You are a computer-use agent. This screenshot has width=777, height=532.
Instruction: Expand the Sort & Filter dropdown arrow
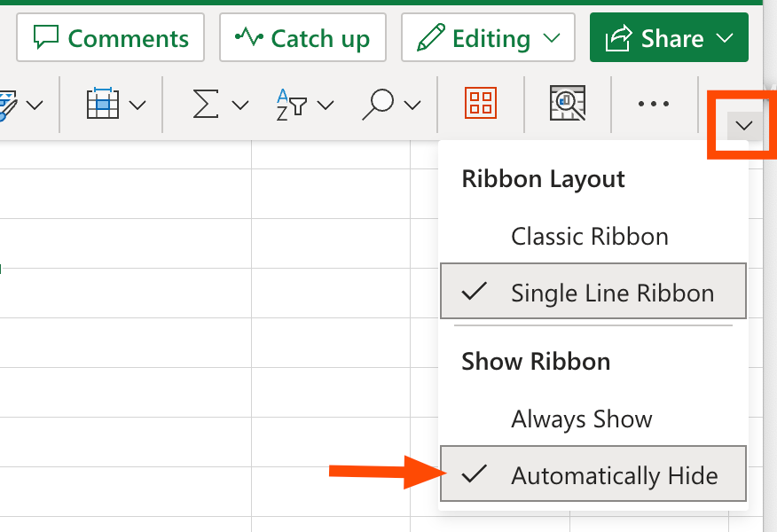(326, 105)
